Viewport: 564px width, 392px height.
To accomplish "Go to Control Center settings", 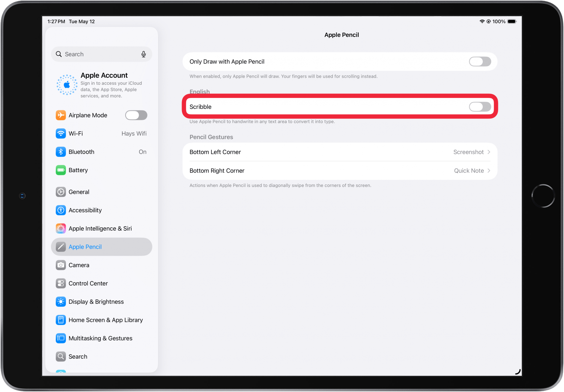I will tap(101, 283).
